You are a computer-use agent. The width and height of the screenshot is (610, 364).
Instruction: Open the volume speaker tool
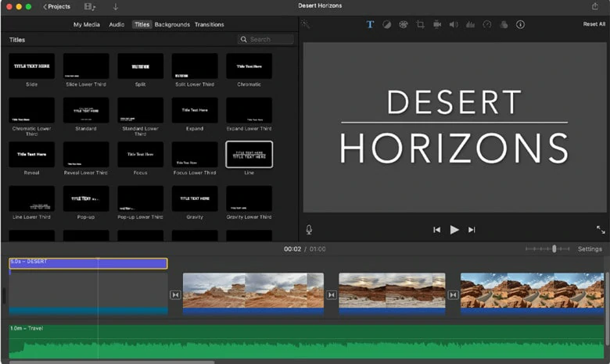pos(454,24)
